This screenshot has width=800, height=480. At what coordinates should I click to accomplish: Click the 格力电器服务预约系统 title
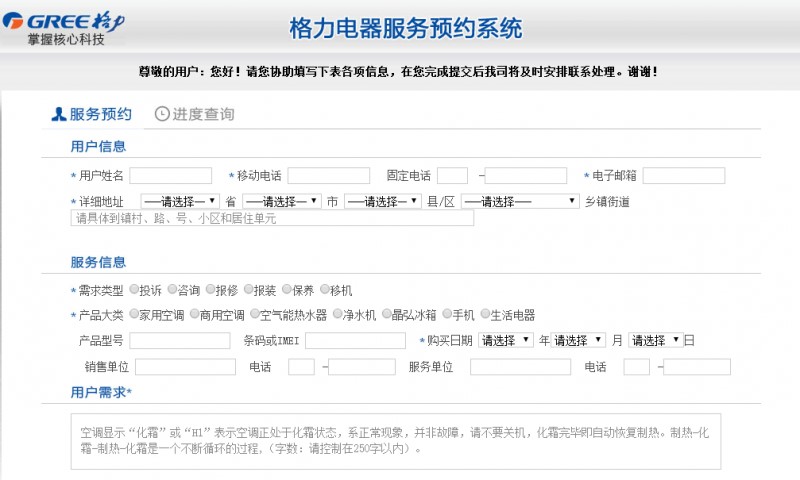(406, 28)
